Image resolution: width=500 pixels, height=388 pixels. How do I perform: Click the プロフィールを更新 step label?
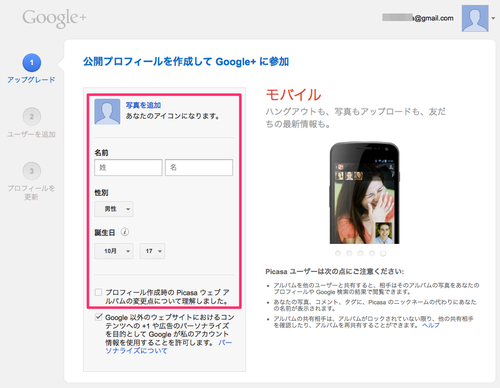point(31,193)
